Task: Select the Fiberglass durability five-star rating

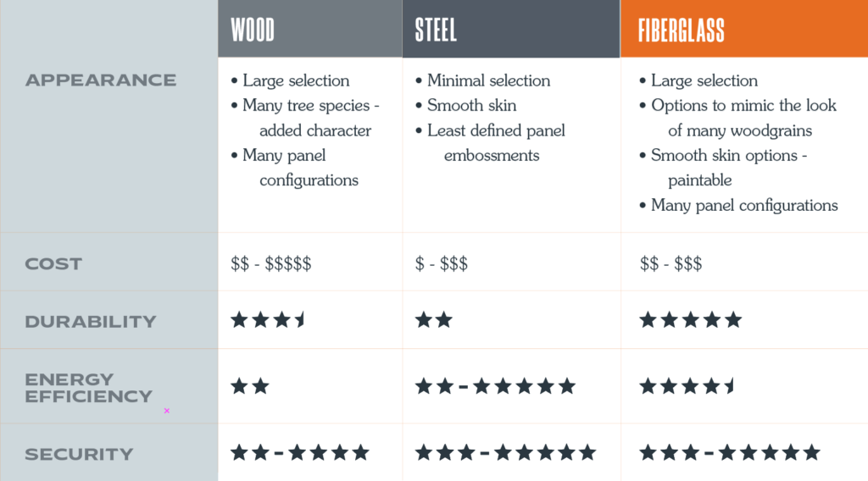Action: click(691, 320)
